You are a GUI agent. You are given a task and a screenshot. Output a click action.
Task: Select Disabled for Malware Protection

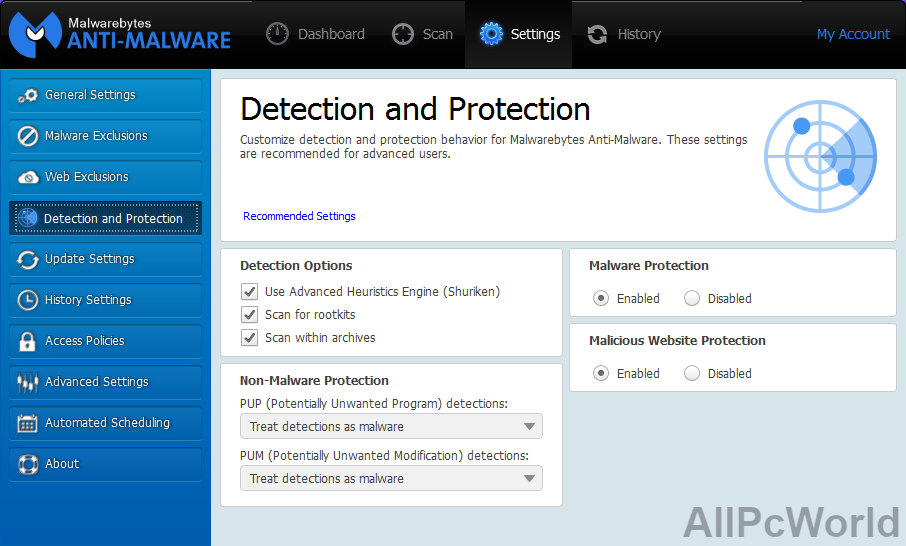click(x=692, y=299)
